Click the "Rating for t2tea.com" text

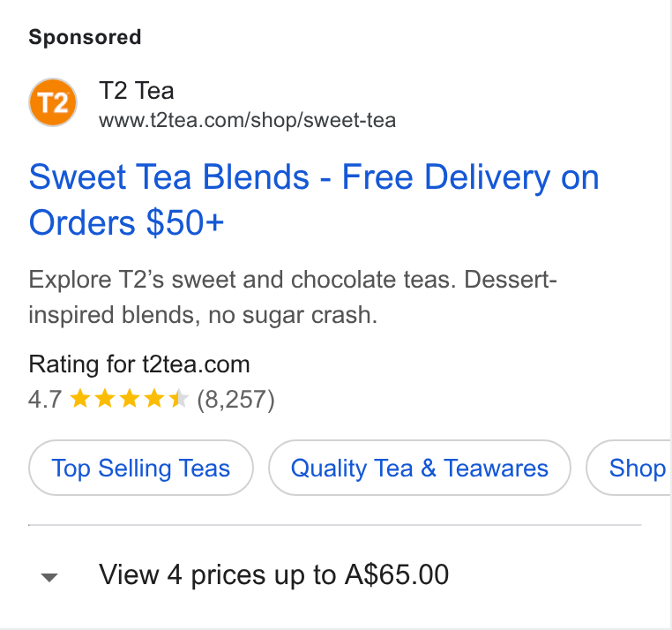139,364
